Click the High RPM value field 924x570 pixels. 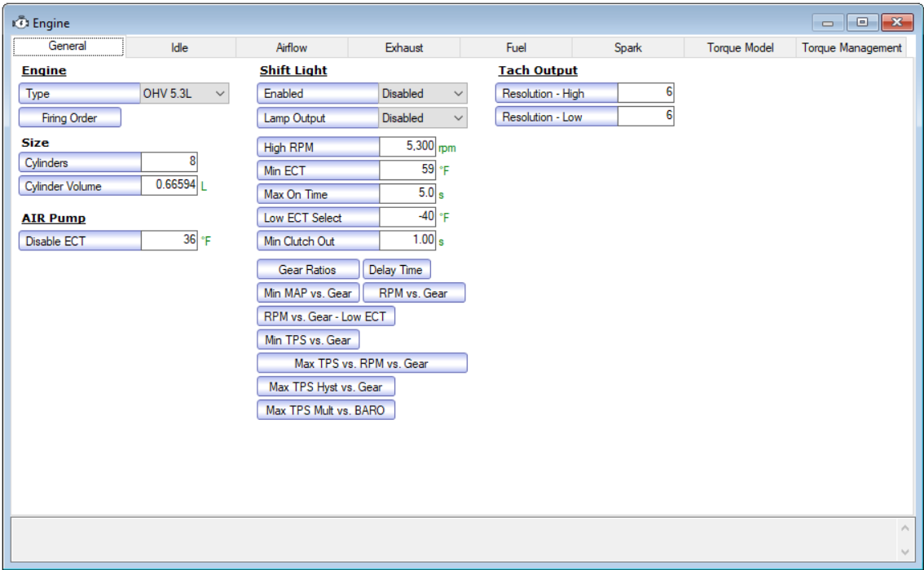pos(407,148)
